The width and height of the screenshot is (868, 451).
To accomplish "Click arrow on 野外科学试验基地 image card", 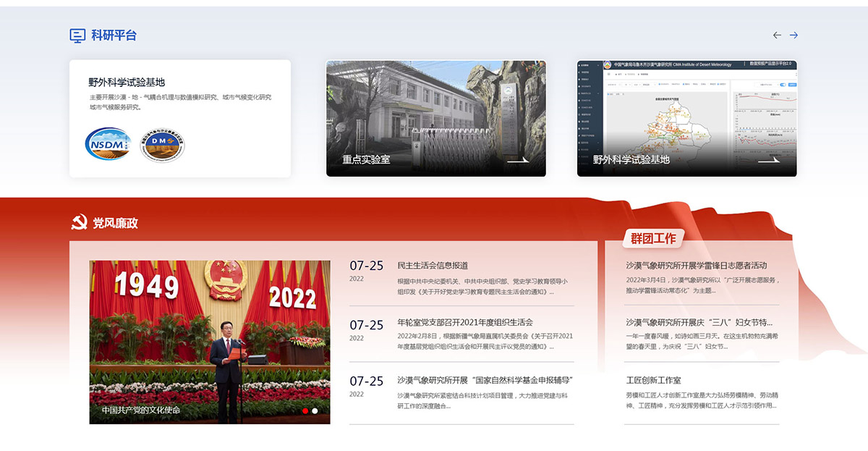I will [768, 160].
